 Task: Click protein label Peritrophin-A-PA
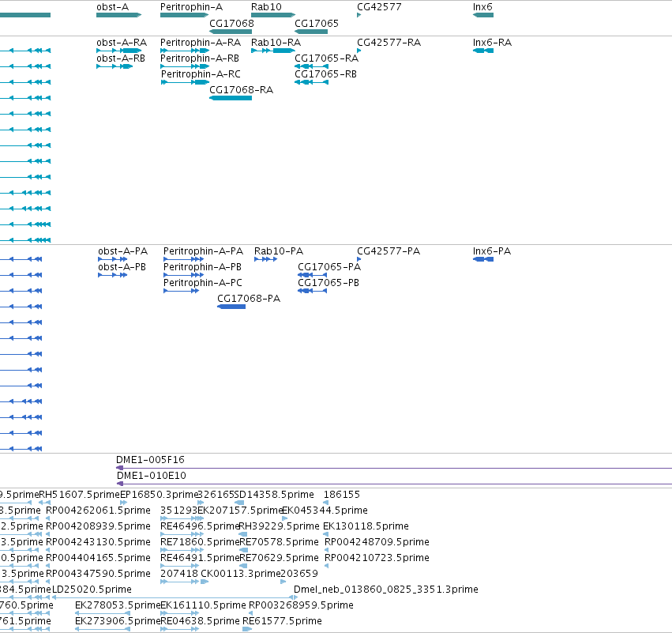point(203,251)
